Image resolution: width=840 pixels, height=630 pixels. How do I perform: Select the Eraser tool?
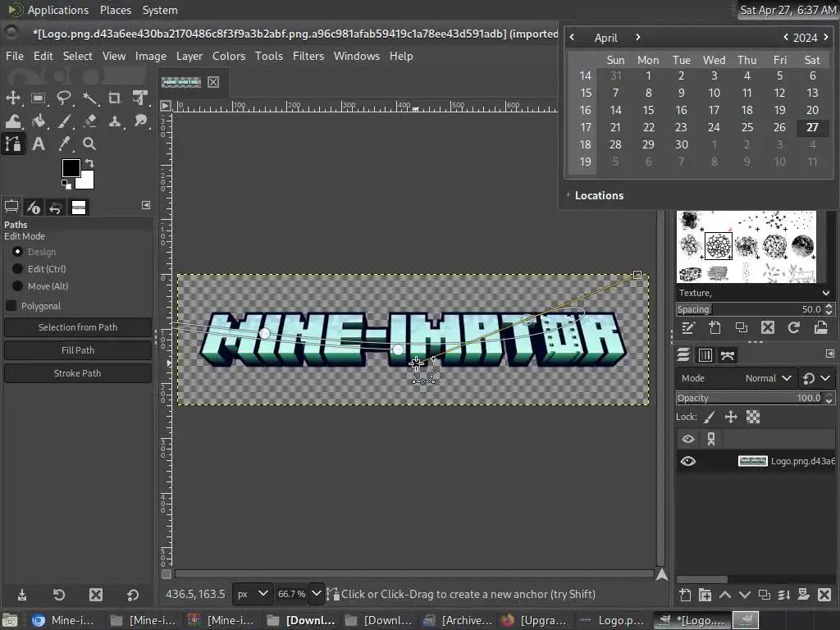pyautogui.click(x=89, y=121)
